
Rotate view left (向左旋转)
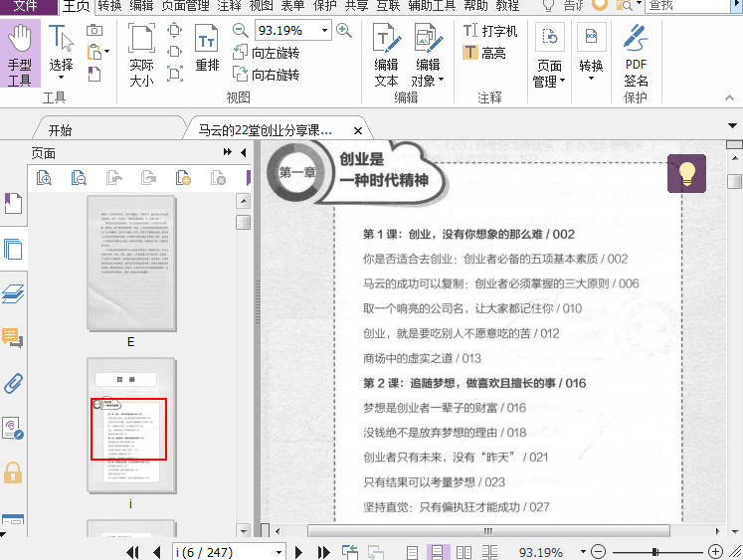[267, 53]
